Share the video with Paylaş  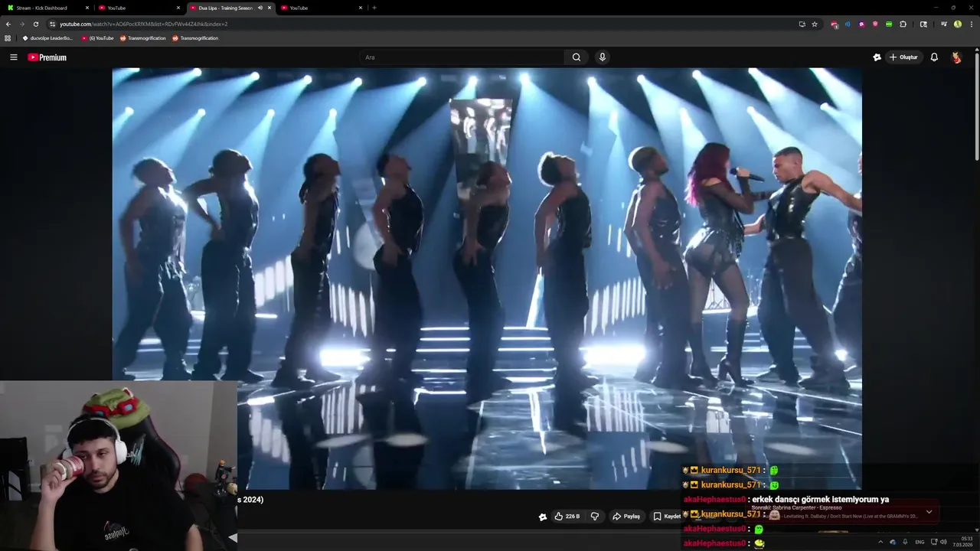[626, 517]
